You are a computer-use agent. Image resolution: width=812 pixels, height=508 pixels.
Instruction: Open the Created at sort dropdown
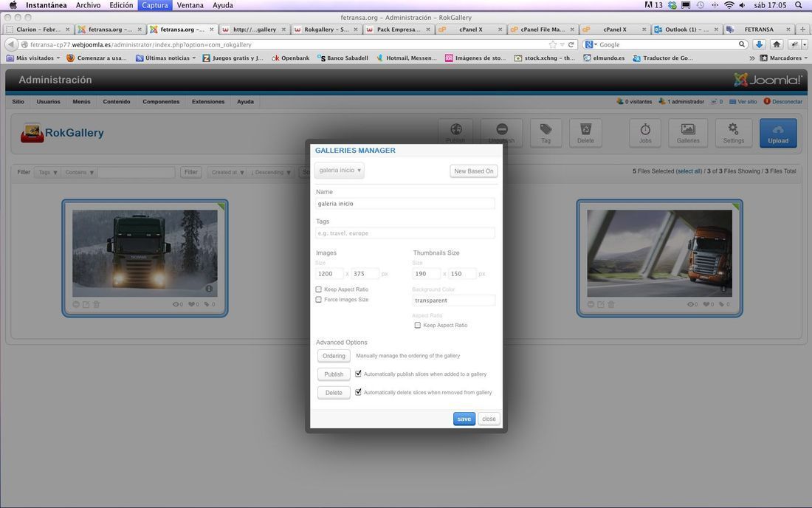[227, 173]
